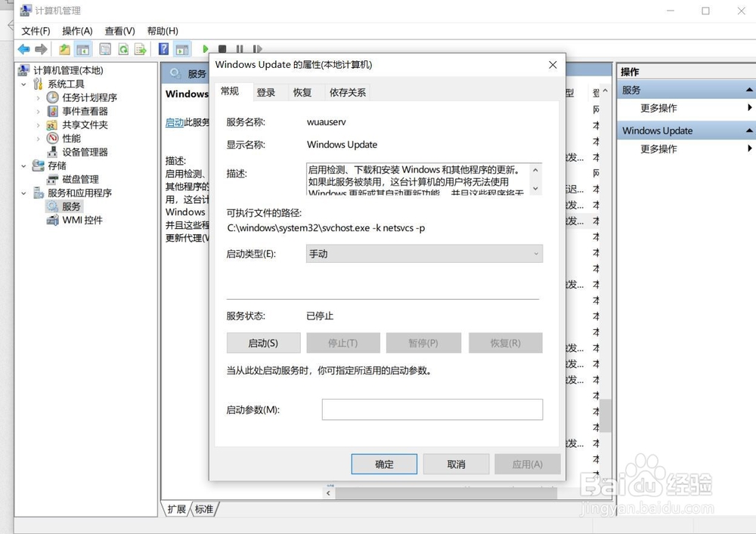Switch to the 登录 tab

pos(265,92)
